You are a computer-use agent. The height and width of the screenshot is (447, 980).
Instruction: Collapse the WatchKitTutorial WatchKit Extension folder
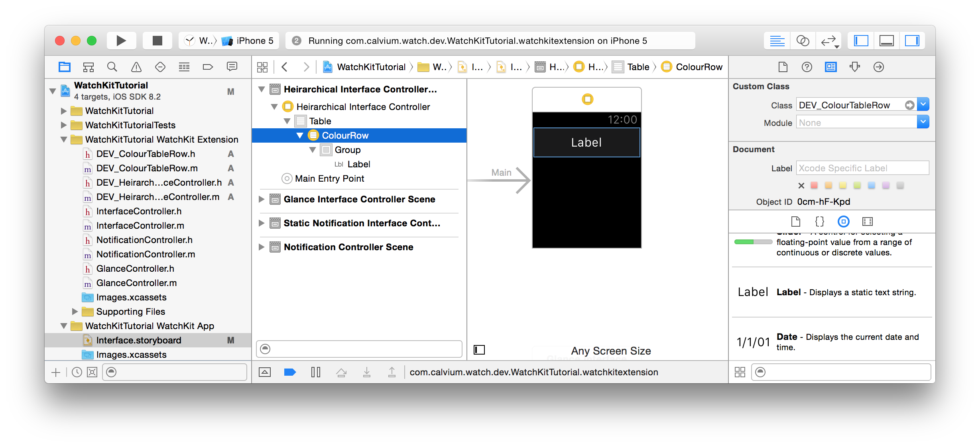(x=64, y=139)
